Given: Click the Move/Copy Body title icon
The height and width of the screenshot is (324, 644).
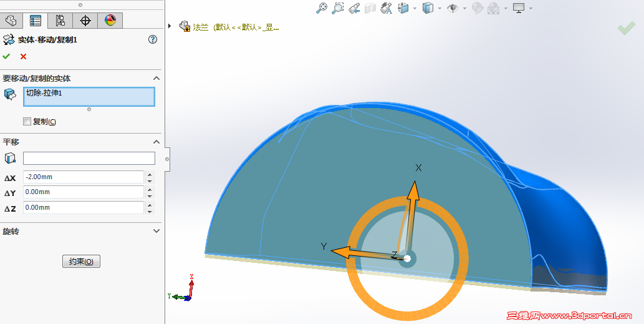Looking at the screenshot, I should 9,39.
